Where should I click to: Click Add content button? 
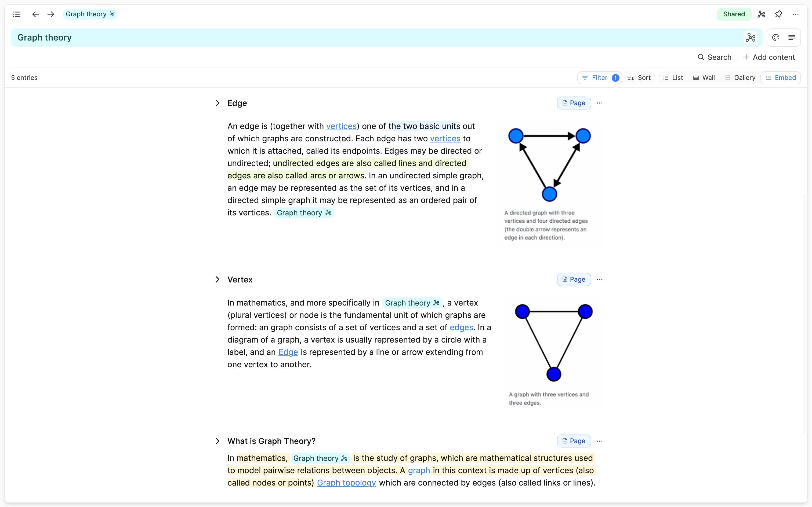pyautogui.click(x=768, y=57)
